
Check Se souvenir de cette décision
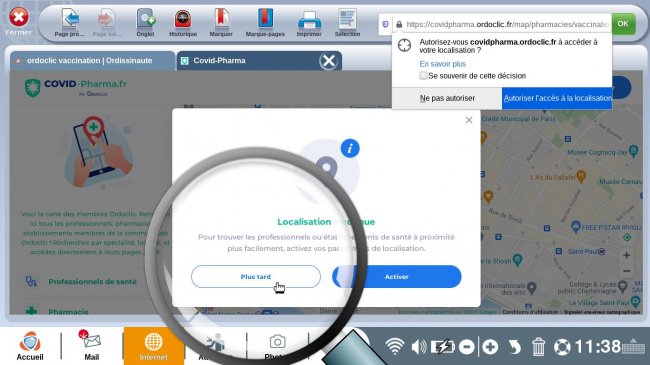pyautogui.click(x=423, y=75)
